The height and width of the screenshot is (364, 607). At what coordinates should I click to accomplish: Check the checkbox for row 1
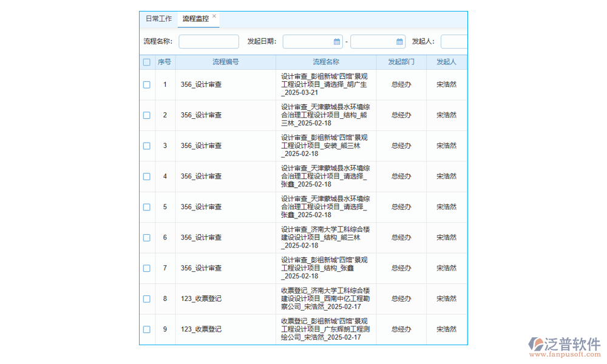pyautogui.click(x=146, y=84)
